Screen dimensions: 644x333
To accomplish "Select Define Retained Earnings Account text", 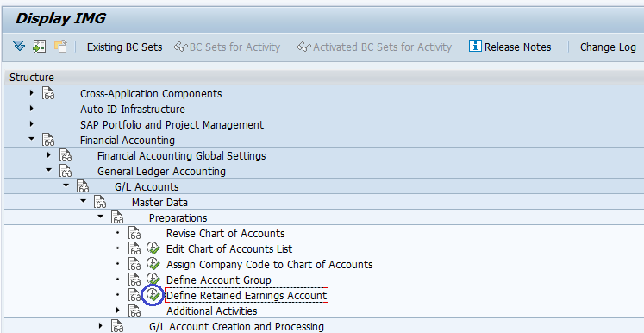I will pos(247,295).
